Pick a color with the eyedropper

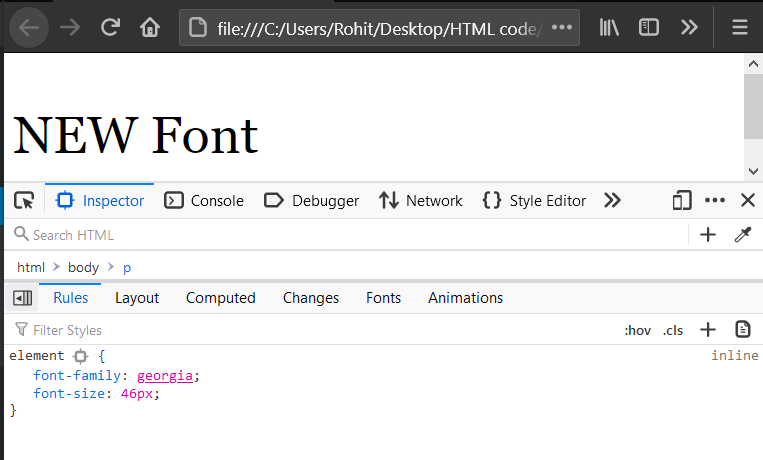743,235
